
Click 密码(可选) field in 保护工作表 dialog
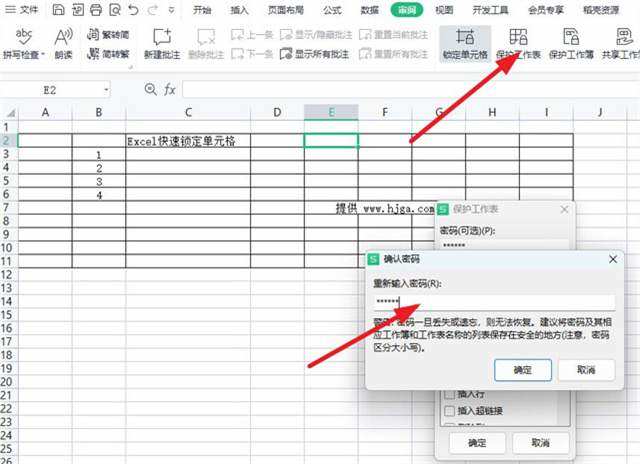coord(505,245)
